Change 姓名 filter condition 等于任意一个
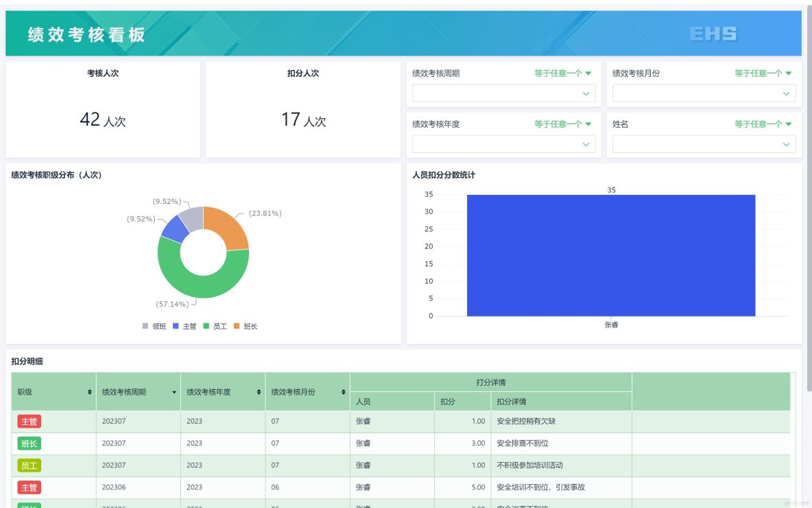The height and width of the screenshot is (508, 812). click(x=763, y=124)
